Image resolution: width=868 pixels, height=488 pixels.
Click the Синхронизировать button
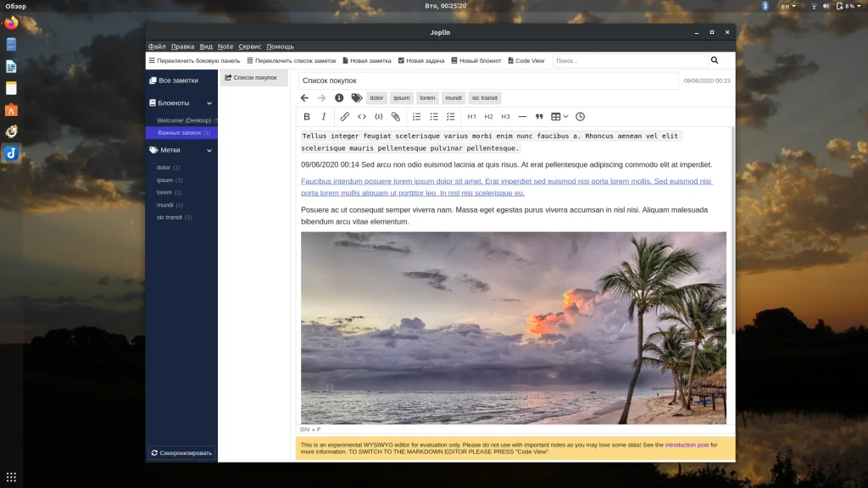pyautogui.click(x=181, y=453)
